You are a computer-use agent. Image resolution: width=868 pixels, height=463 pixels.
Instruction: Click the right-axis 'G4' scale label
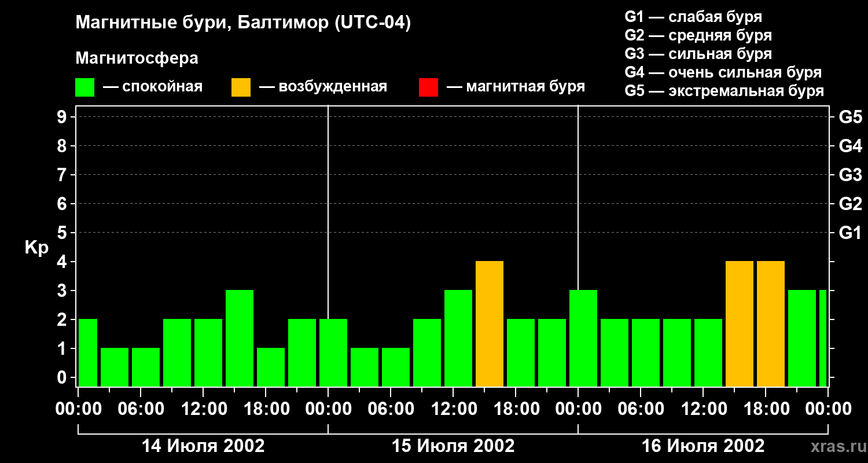(x=851, y=146)
